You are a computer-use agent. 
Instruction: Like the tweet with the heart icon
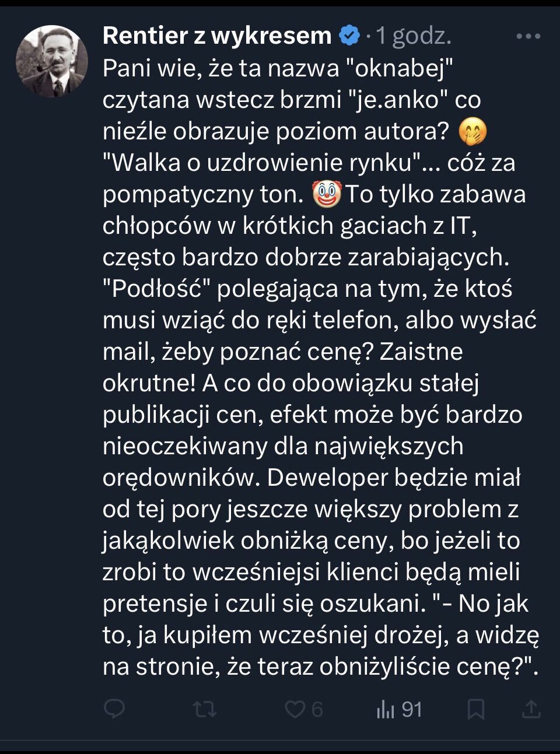point(295,709)
